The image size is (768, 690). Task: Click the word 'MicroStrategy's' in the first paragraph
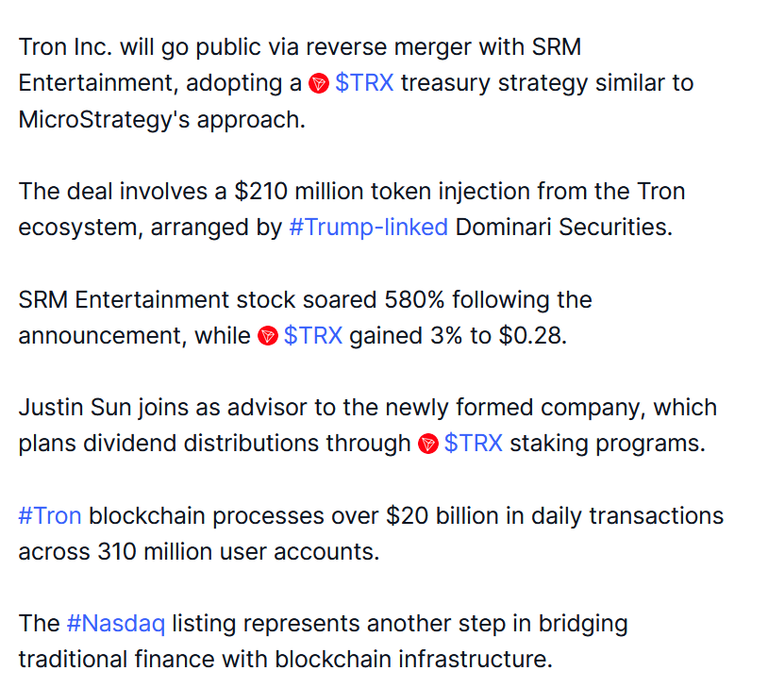click(x=104, y=120)
